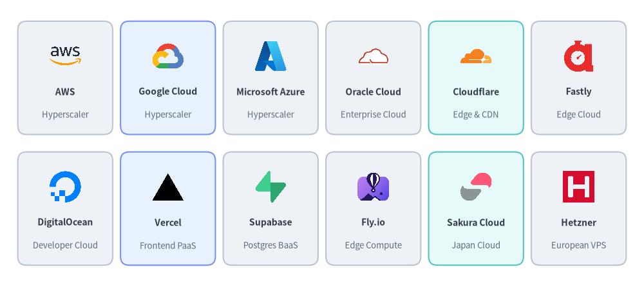The image size is (644, 287).
Task: Click the Hetzner red H icon
Action: (x=579, y=186)
